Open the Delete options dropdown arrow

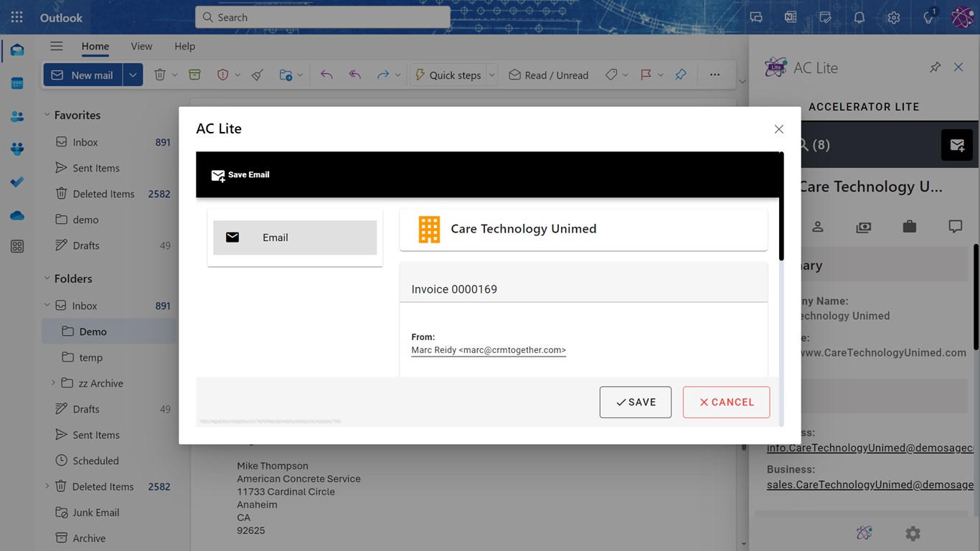point(174,75)
